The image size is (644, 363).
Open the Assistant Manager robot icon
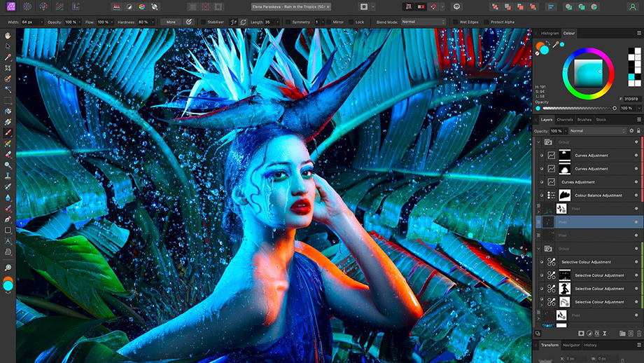(457, 6)
